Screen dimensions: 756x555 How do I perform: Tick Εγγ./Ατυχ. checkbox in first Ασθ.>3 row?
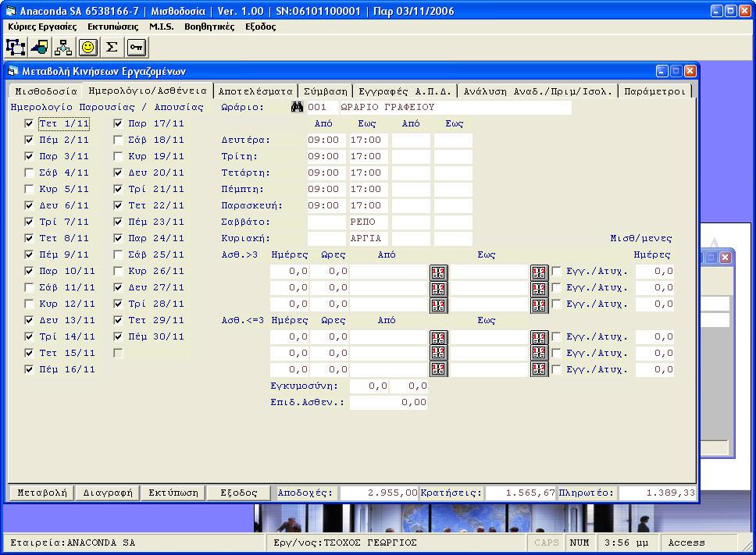point(556,271)
